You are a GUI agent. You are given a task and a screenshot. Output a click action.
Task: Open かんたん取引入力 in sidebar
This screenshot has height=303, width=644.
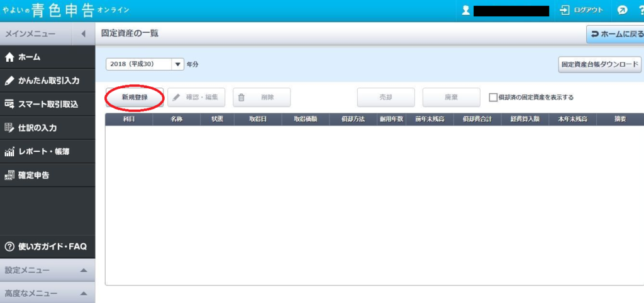coord(47,81)
